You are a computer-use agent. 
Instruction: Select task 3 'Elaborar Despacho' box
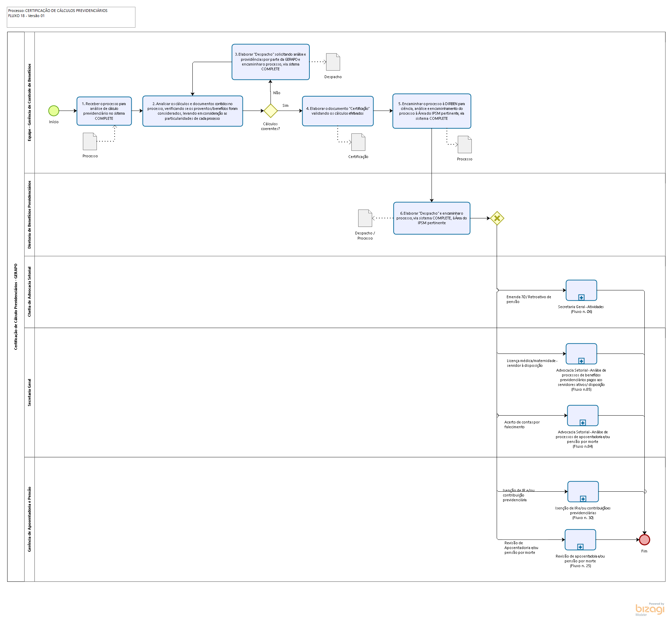(x=271, y=62)
